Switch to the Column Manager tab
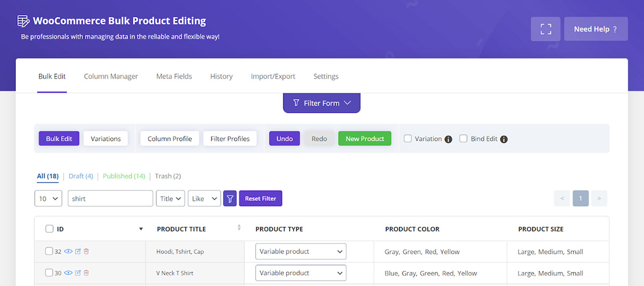The width and height of the screenshot is (644, 286). pos(111,76)
